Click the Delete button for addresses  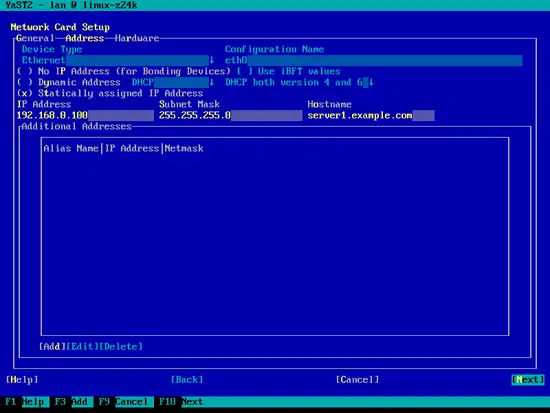coord(121,346)
